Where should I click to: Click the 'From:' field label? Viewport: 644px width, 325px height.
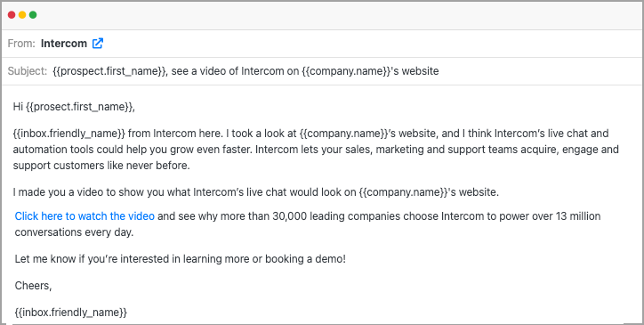click(21, 44)
